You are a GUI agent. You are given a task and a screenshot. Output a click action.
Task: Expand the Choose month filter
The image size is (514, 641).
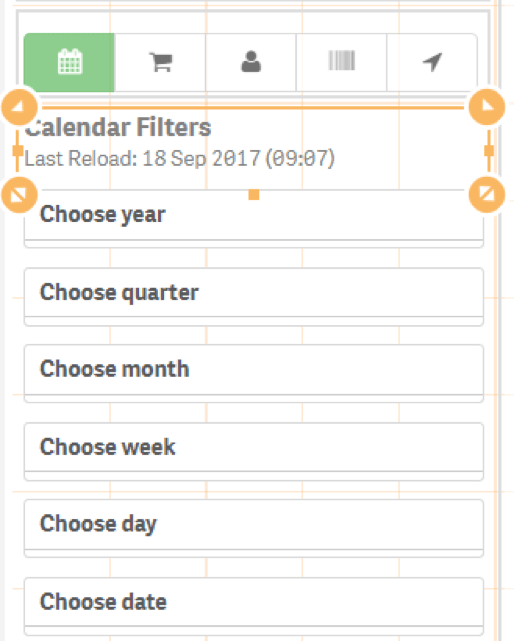click(x=254, y=374)
